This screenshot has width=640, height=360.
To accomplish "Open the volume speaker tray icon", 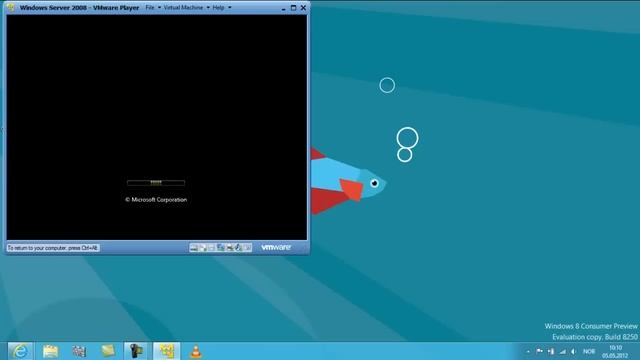I will pos(573,351).
